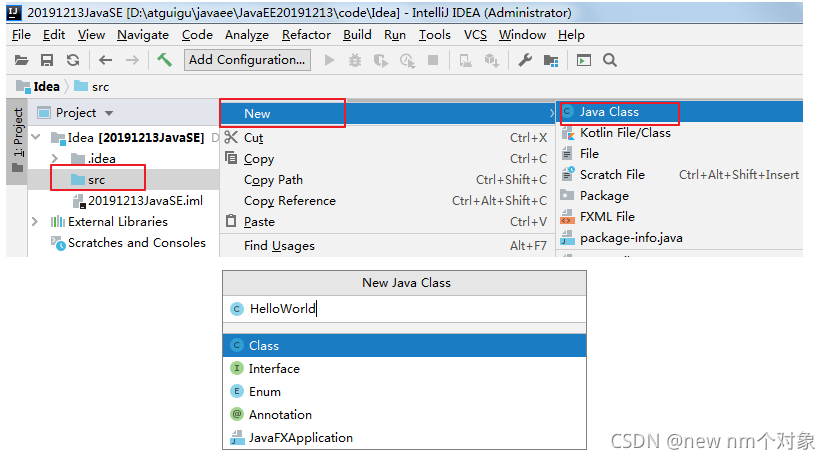831x459 pixels.
Task: Choose Cut in context menu
Action: pyautogui.click(x=387, y=138)
